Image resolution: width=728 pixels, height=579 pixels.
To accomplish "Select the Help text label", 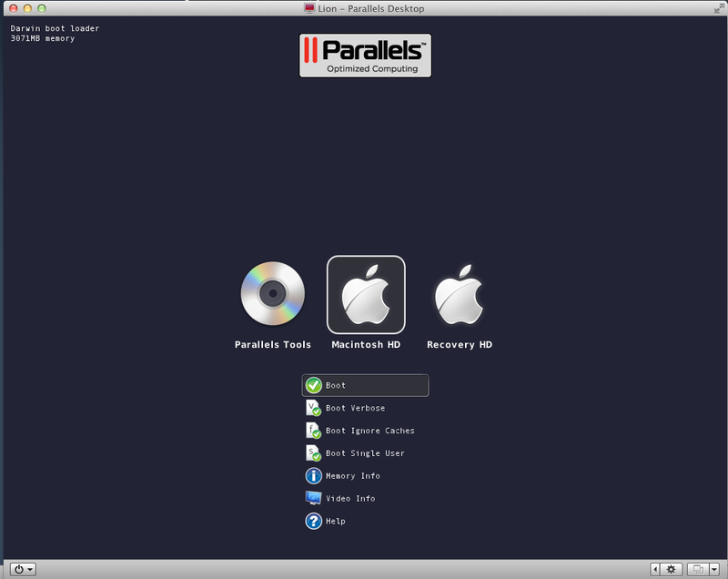I will pyautogui.click(x=336, y=521).
